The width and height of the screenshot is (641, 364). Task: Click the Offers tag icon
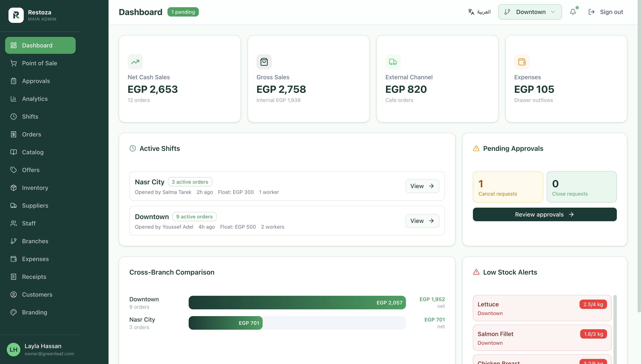pyautogui.click(x=14, y=170)
